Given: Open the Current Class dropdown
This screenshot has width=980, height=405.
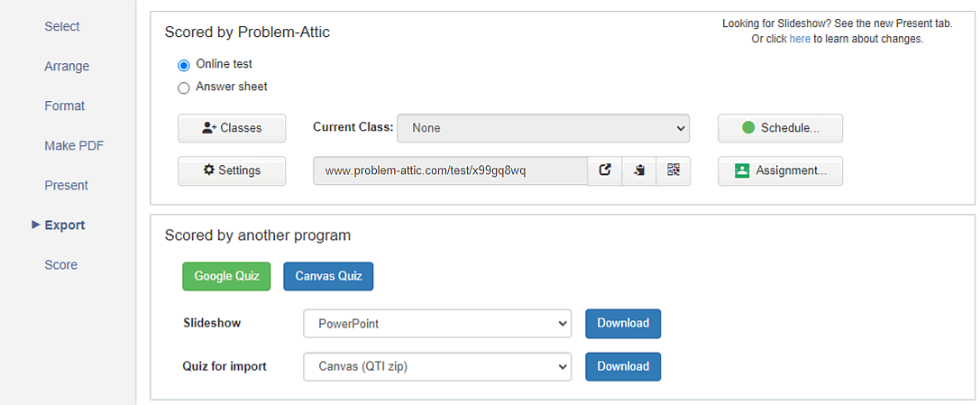Looking at the screenshot, I should click(x=543, y=128).
